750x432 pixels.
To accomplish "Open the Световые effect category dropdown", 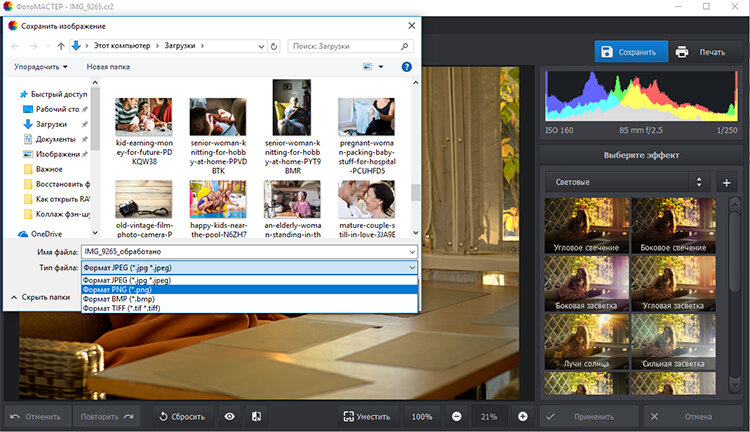I will 628,182.
